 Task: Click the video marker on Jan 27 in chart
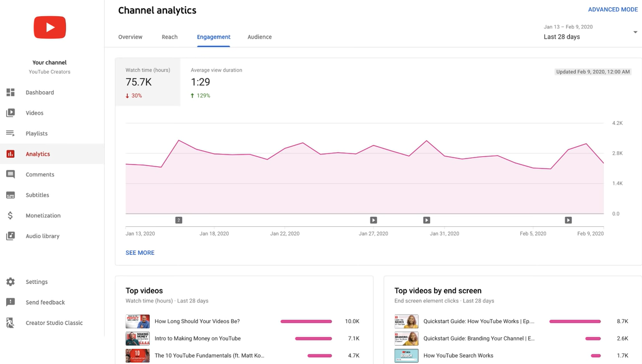373,220
